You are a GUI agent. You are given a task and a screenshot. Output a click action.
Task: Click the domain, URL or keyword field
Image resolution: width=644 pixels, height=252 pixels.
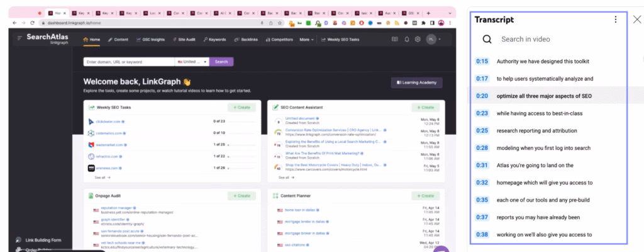pos(128,62)
